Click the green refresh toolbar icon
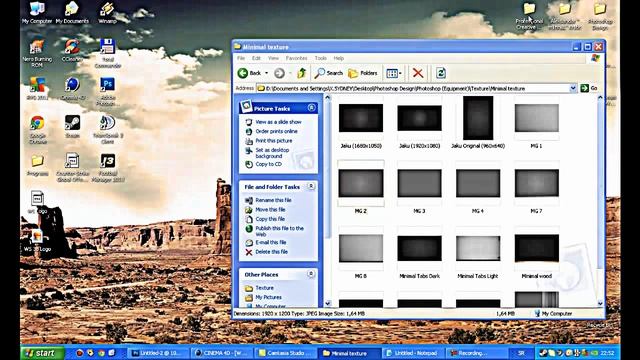Image resolution: width=640 pixels, height=360 pixels. tap(440, 73)
